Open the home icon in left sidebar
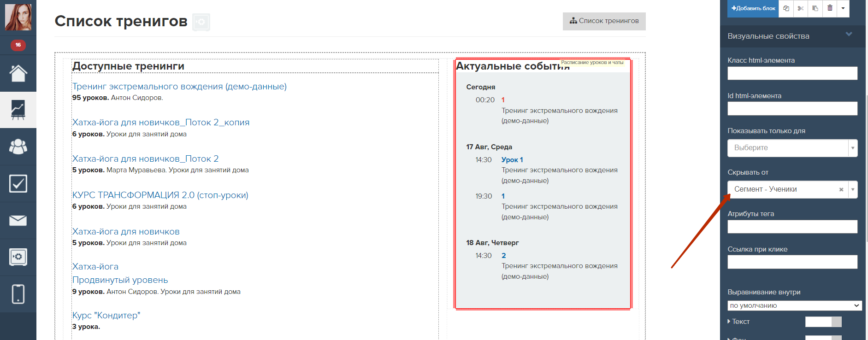This screenshot has height=340, width=868. point(18,73)
